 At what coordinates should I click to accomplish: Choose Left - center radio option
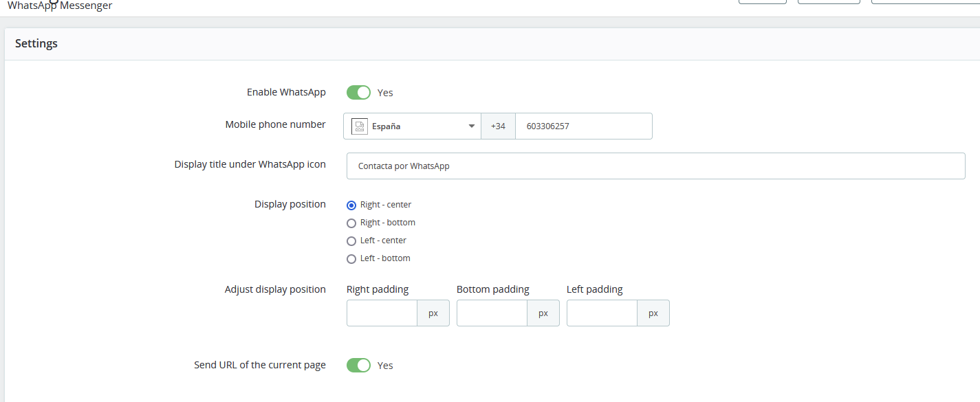pos(351,241)
